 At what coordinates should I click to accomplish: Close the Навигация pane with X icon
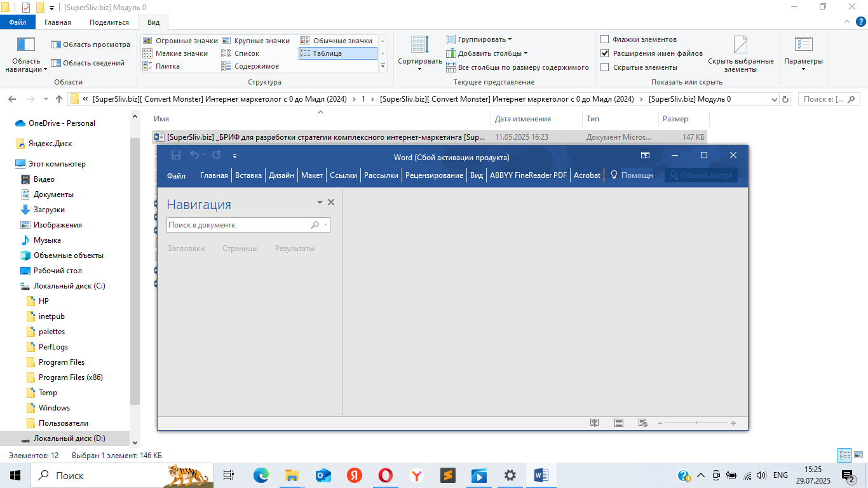[x=330, y=202]
